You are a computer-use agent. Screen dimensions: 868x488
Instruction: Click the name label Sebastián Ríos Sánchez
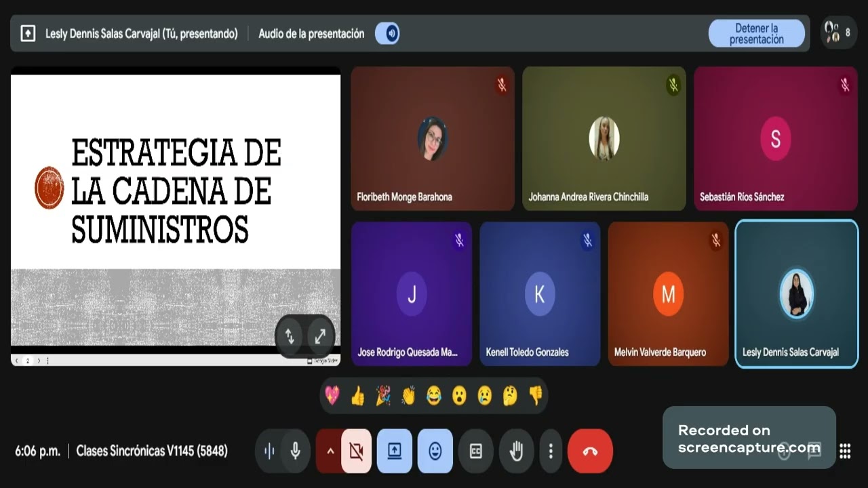742,197
